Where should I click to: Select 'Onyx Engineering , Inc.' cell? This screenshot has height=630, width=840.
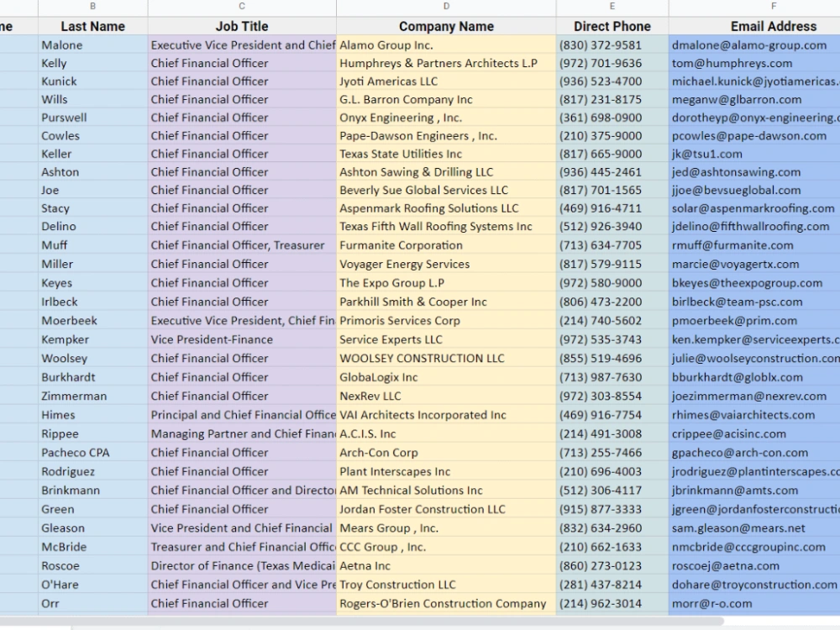point(446,118)
